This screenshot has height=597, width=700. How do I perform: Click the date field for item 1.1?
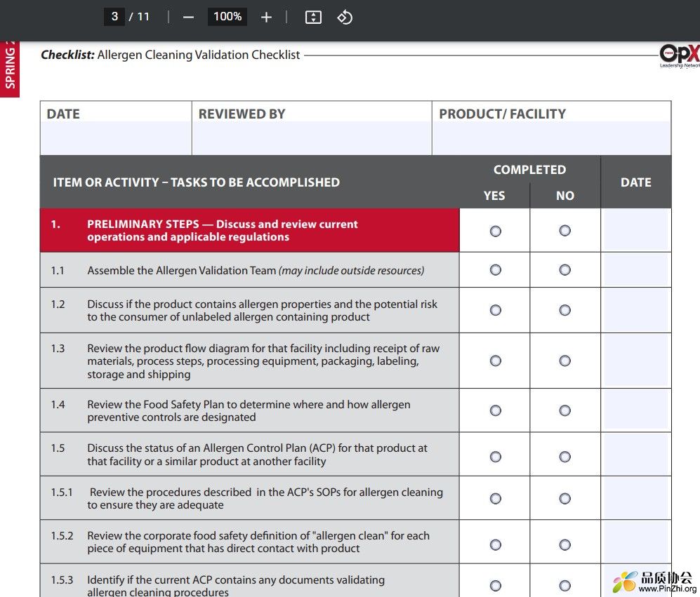click(x=635, y=269)
